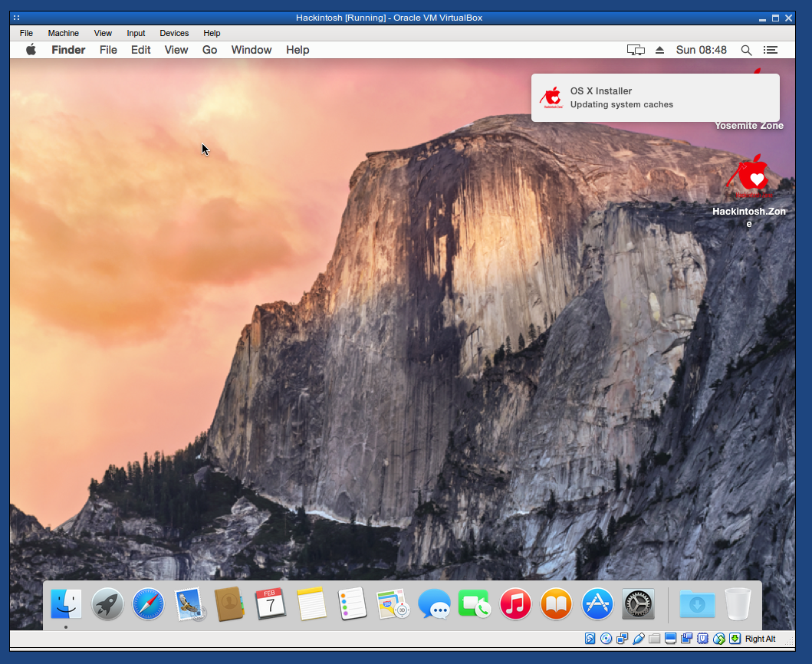
Task: Click the optical disc status icon
Action: click(x=606, y=639)
